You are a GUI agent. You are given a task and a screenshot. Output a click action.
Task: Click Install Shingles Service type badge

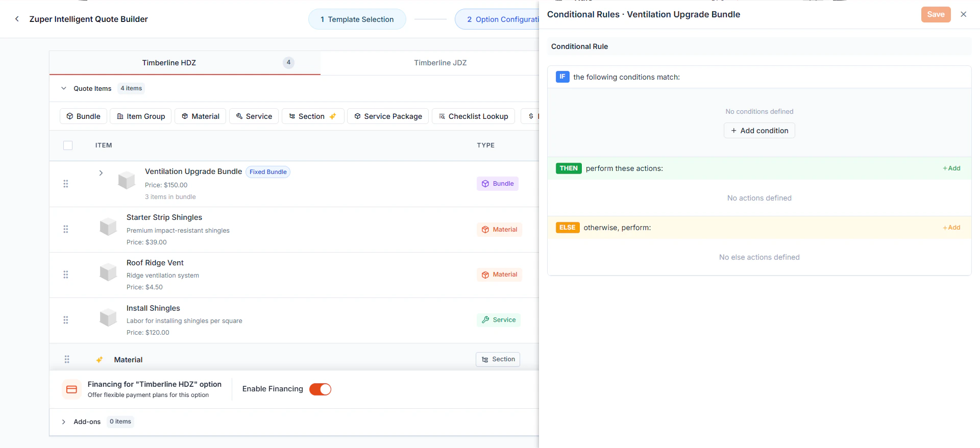pyautogui.click(x=499, y=320)
